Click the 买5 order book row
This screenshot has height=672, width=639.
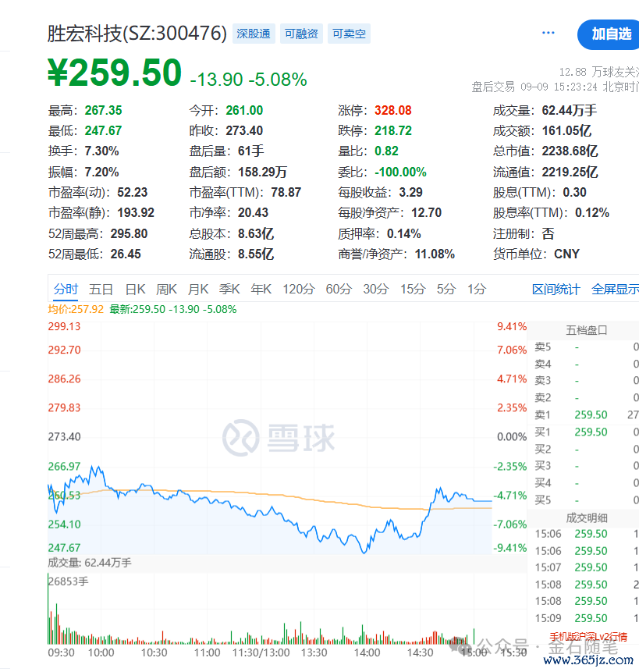coord(586,500)
